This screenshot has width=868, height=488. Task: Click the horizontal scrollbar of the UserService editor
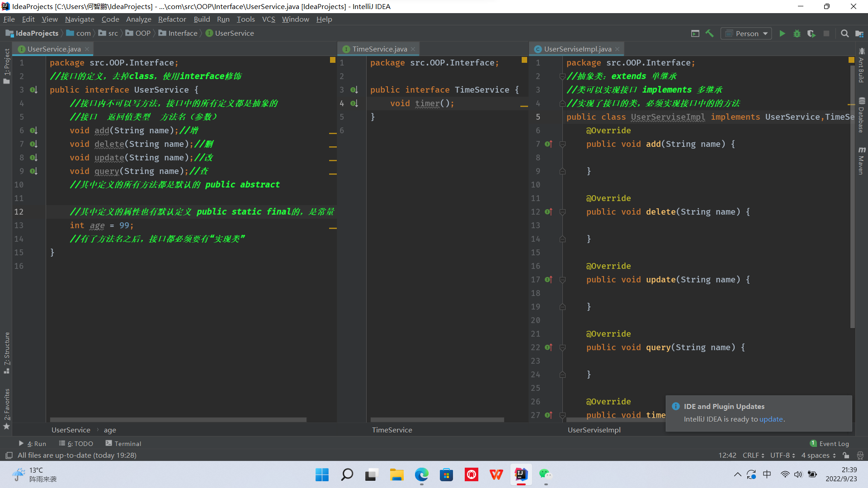(x=178, y=420)
